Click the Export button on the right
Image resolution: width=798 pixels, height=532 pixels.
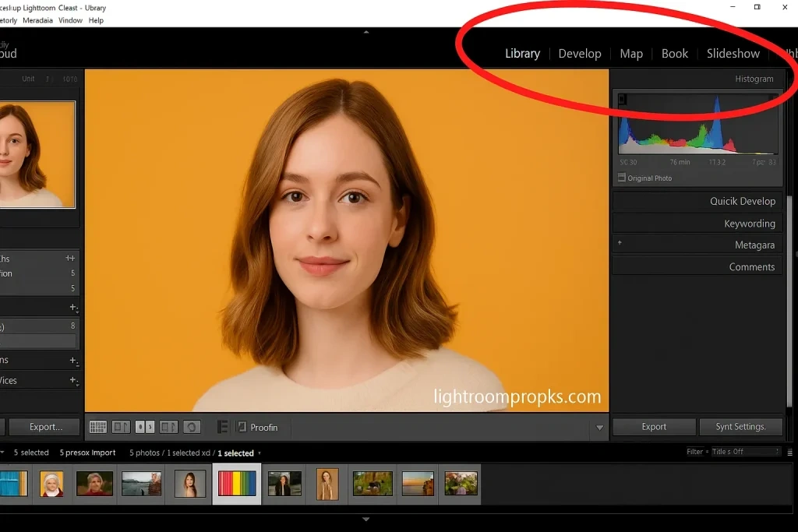653,426
